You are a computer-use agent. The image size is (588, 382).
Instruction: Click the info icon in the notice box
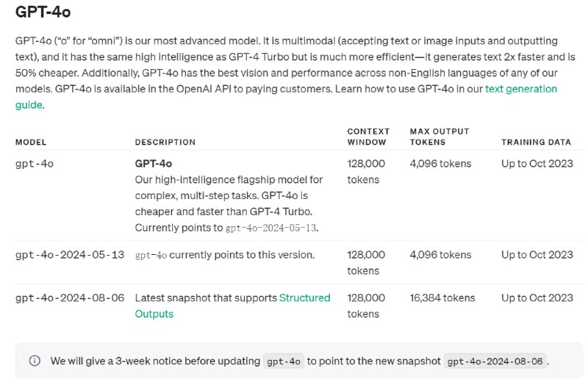(x=35, y=361)
